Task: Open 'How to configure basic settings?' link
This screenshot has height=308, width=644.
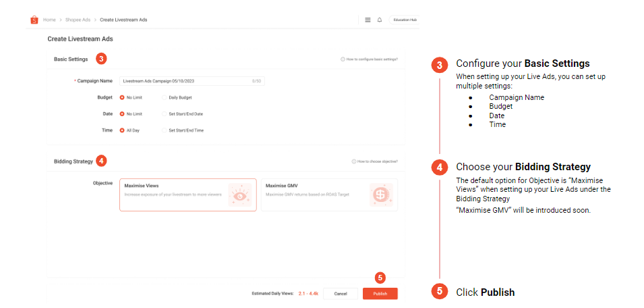Action: click(372, 59)
